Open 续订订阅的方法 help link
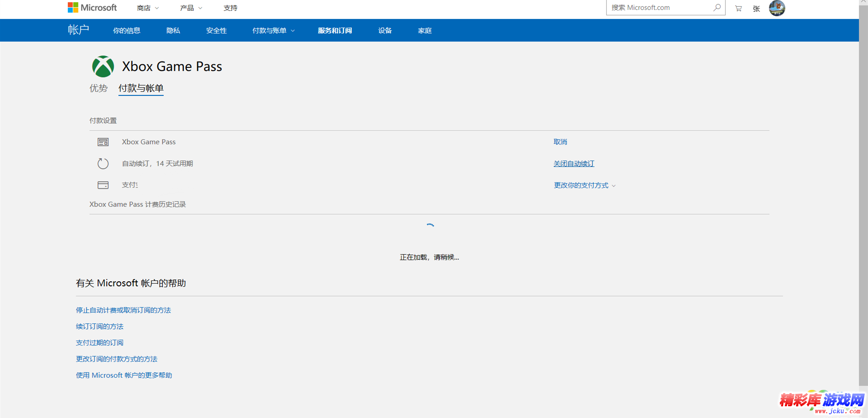868x418 pixels. 99,327
